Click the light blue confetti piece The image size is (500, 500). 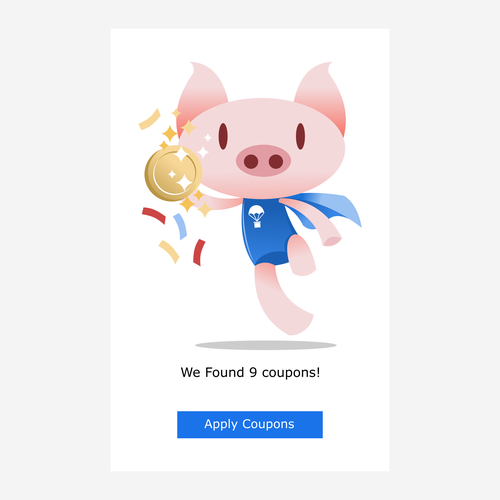click(180, 226)
